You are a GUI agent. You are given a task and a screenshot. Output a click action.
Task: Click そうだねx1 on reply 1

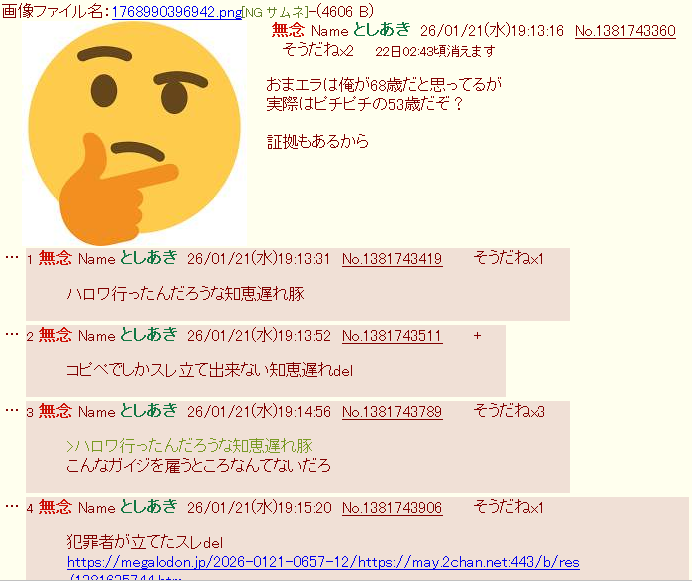[508, 258]
